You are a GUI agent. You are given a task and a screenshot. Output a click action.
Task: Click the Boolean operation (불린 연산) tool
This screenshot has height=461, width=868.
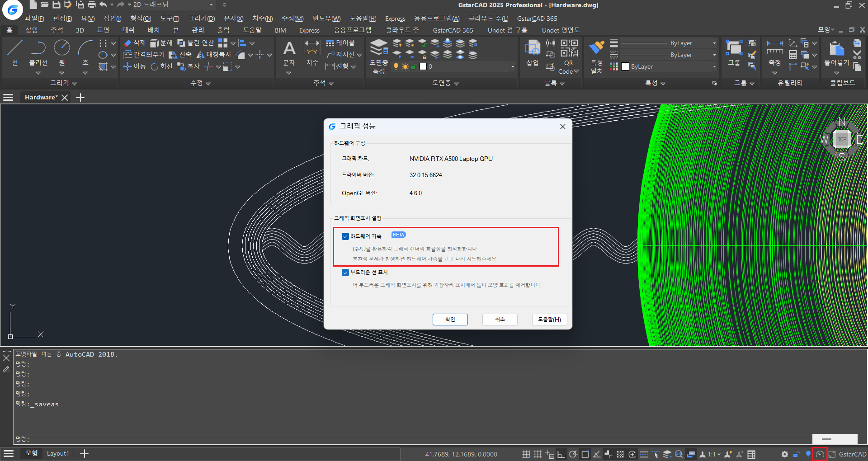coord(196,43)
